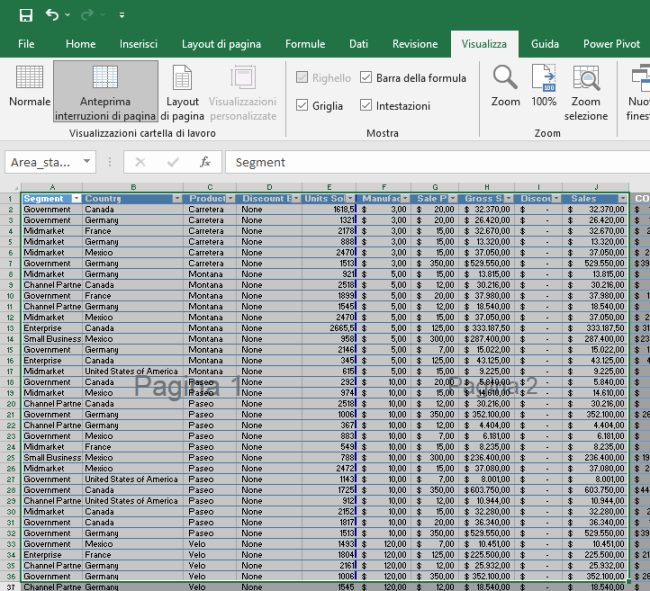Open the Manufacturing column filter dropdown
The height and width of the screenshot is (591, 650).
coord(405,199)
